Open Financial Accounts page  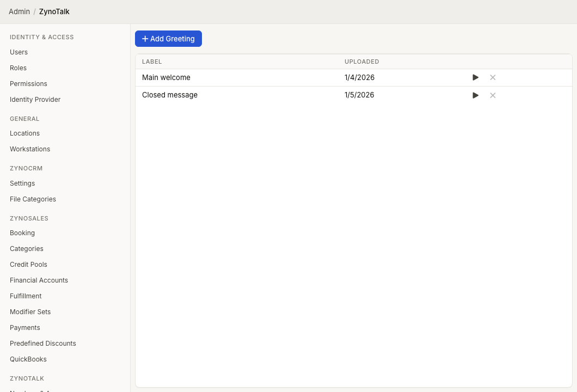pyautogui.click(x=39, y=280)
